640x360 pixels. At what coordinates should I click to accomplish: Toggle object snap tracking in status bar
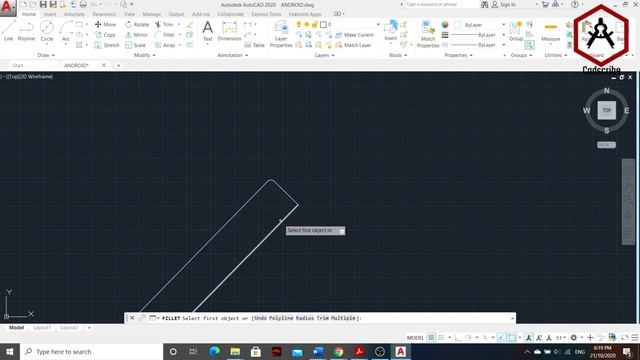(501, 338)
